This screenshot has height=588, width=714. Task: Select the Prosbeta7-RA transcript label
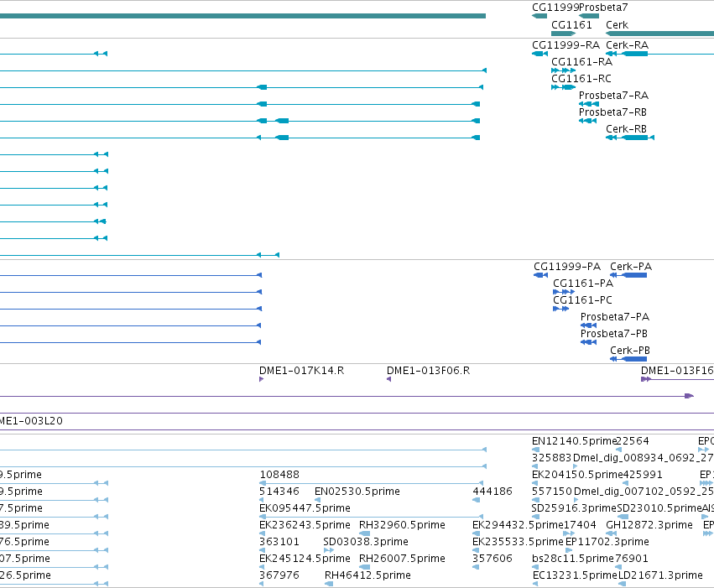pos(613,96)
